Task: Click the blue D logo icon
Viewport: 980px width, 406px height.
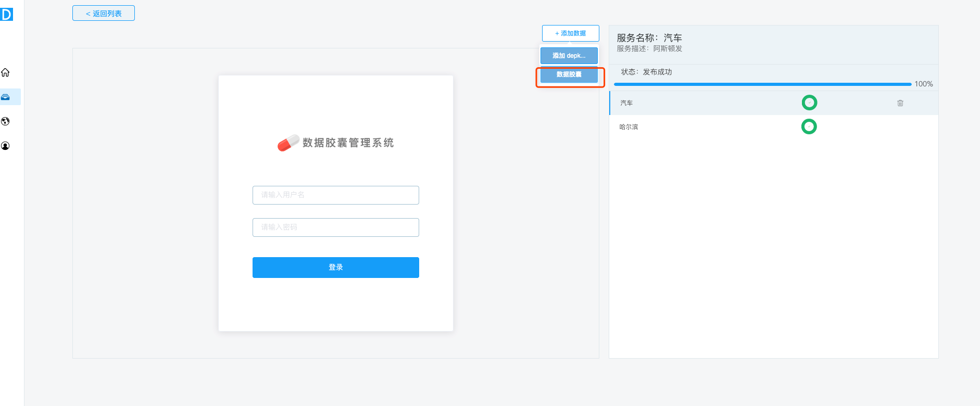Action: click(x=6, y=14)
